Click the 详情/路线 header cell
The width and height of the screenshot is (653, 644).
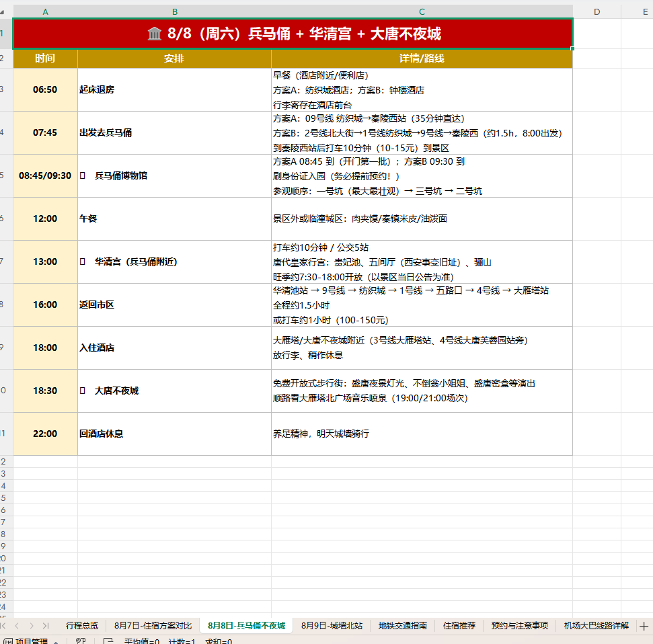pos(422,58)
